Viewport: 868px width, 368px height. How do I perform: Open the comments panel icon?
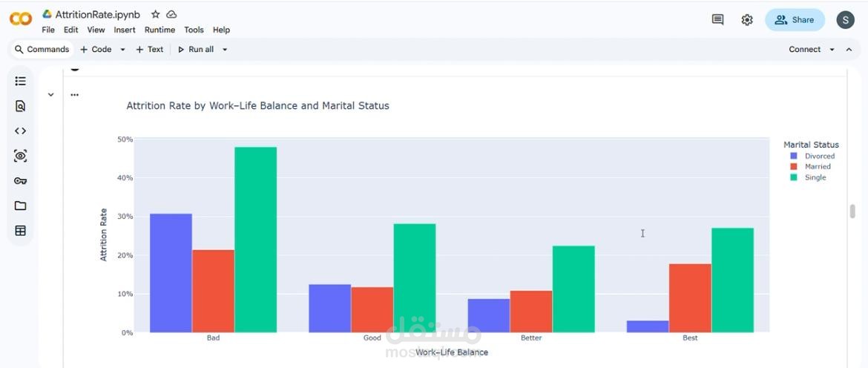click(x=717, y=20)
